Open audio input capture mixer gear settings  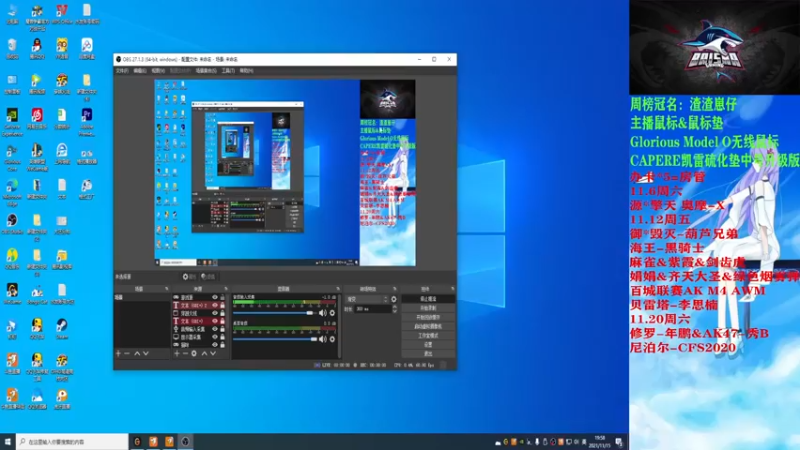coord(332,313)
